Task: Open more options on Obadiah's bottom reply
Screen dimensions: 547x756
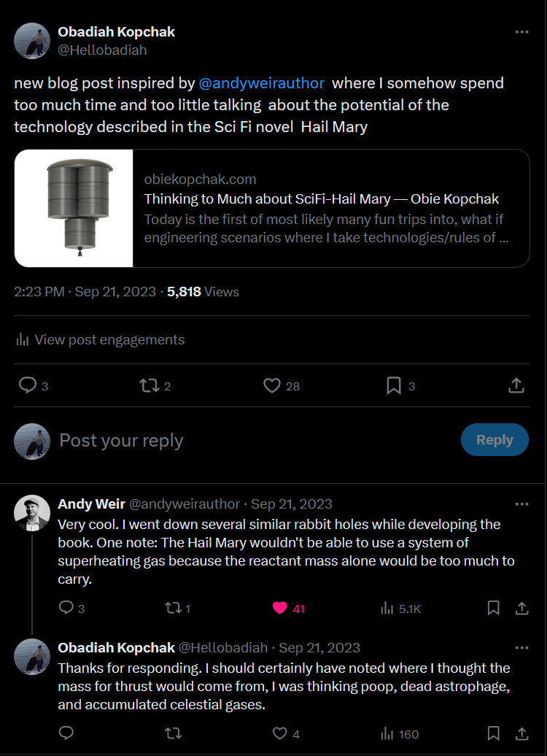Action: [x=522, y=647]
